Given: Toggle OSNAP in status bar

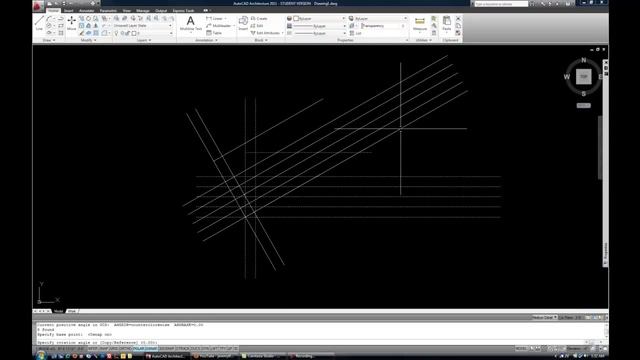Looking at the screenshot, I should (151, 349).
